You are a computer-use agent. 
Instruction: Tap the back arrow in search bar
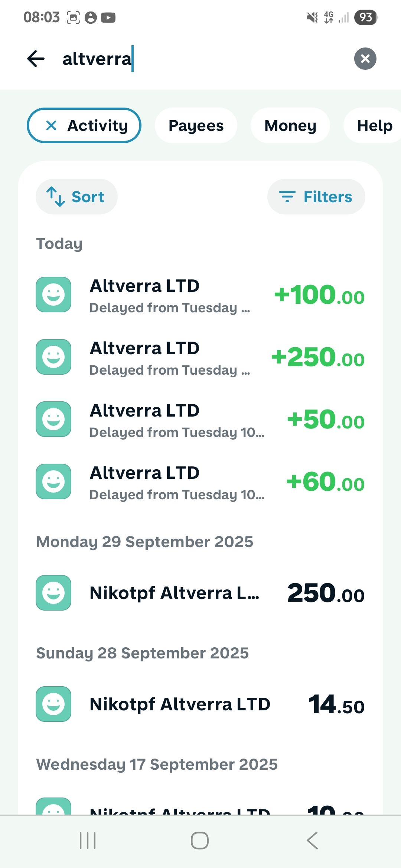click(36, 59)
